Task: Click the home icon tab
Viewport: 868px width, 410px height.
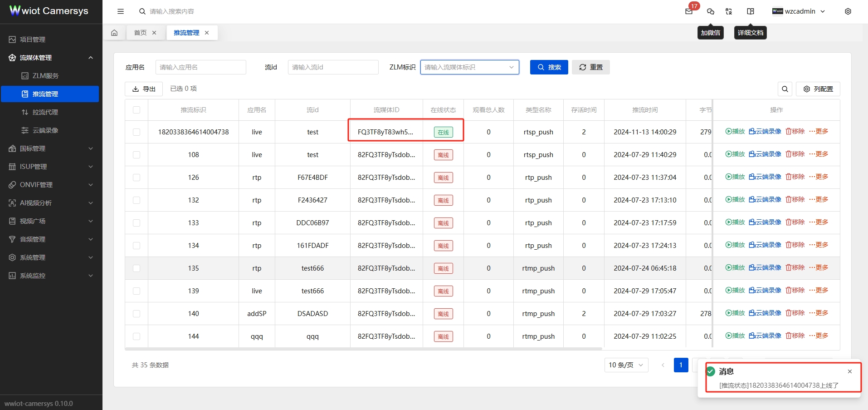Action: tap(114, 33)
